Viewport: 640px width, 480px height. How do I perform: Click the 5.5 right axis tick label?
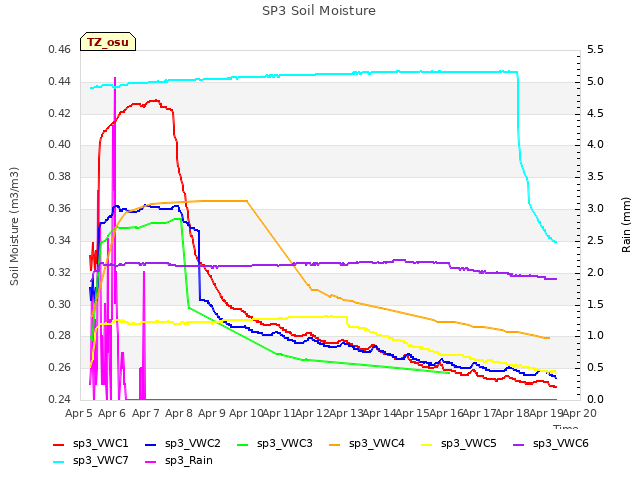point(595,49)
